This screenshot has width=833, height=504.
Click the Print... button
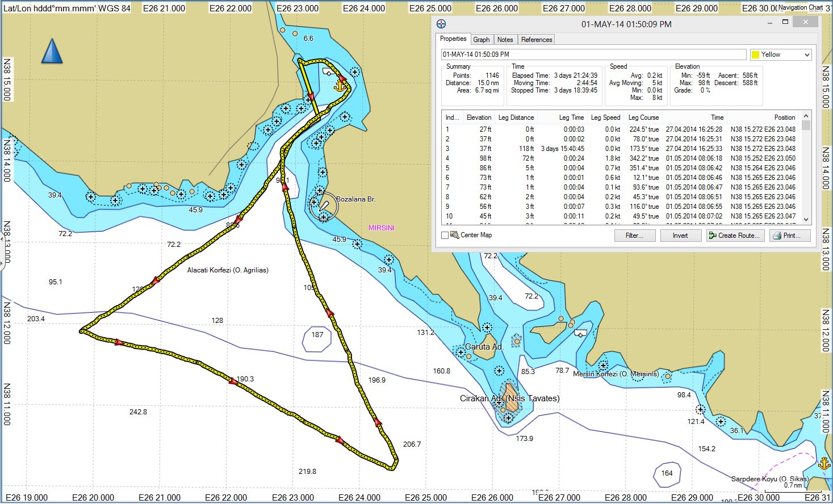[x=790, y=236]
